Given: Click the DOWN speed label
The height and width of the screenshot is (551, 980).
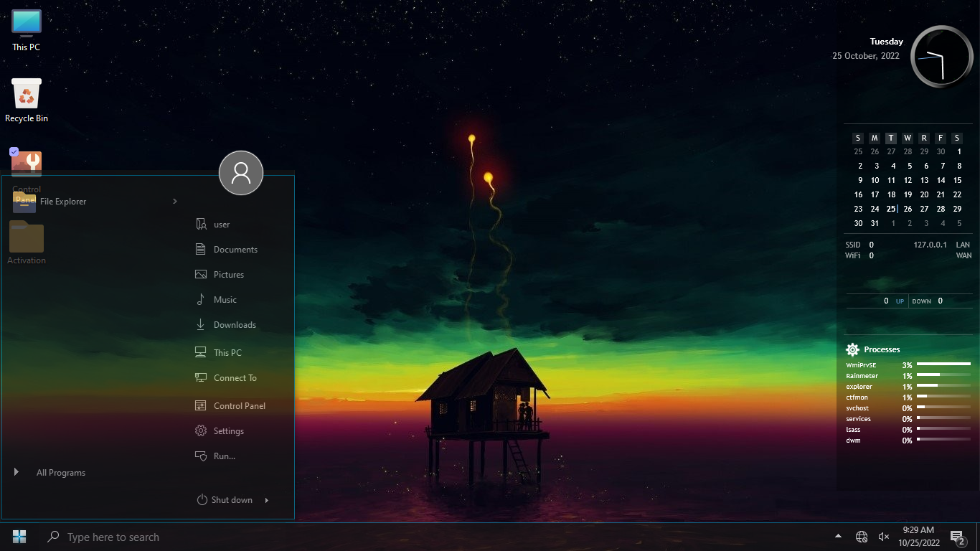Looking at the screenshot, I should pos(922,301).
